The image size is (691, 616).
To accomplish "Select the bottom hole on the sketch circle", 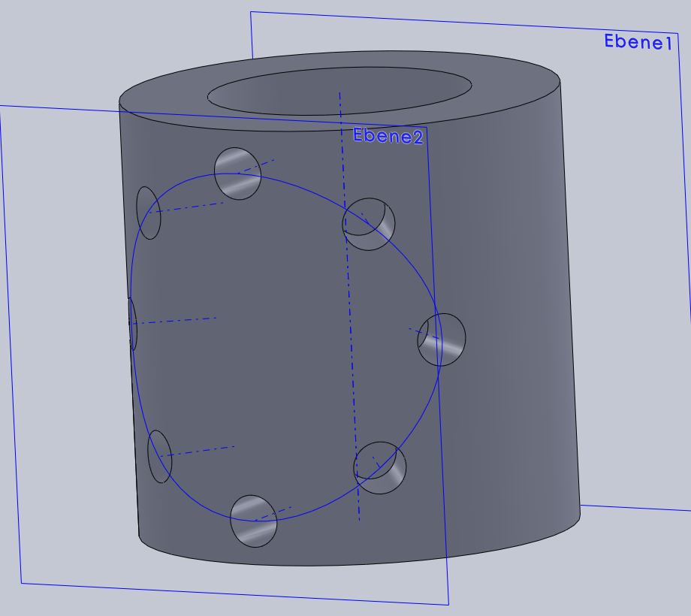I will (253, 521).
